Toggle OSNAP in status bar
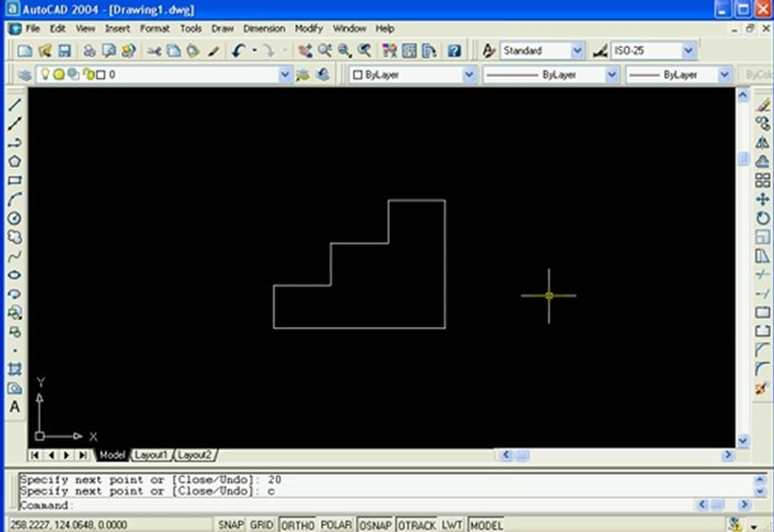Screen dimensions: 774x532 pyautogui.click(x=376, y=525)
